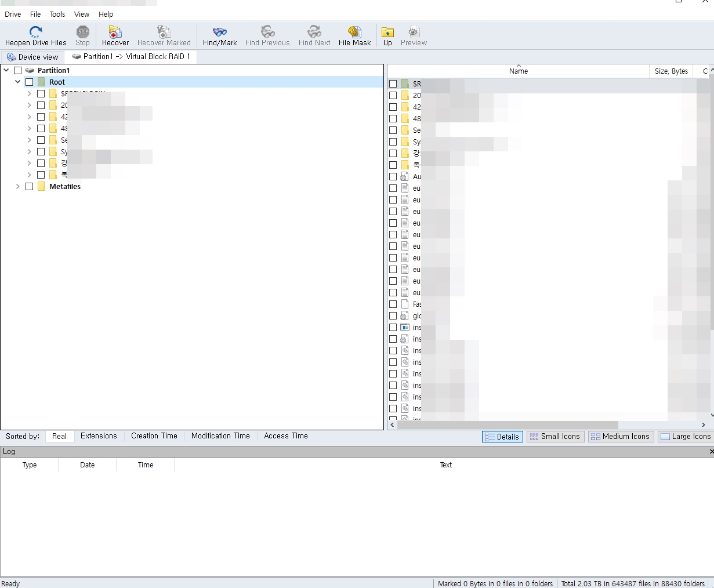Sort by Modification Time
This screenshot has width=714, height=588.
pos(220,436)
